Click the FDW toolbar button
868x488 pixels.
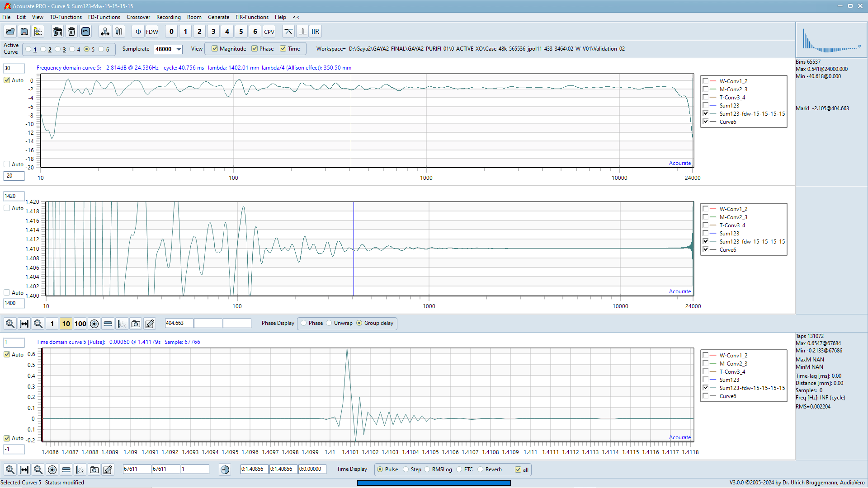[x=152, y=32]
